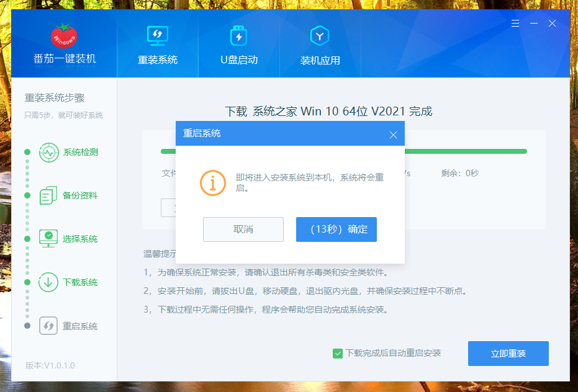Click tip 1 about antivirus software
578x392 pixels.
pyautogui.click(x=266, y=273)
